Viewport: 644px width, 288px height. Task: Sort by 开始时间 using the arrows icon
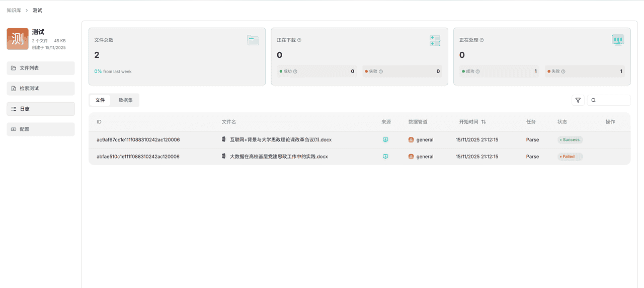[x=484, y=122]
